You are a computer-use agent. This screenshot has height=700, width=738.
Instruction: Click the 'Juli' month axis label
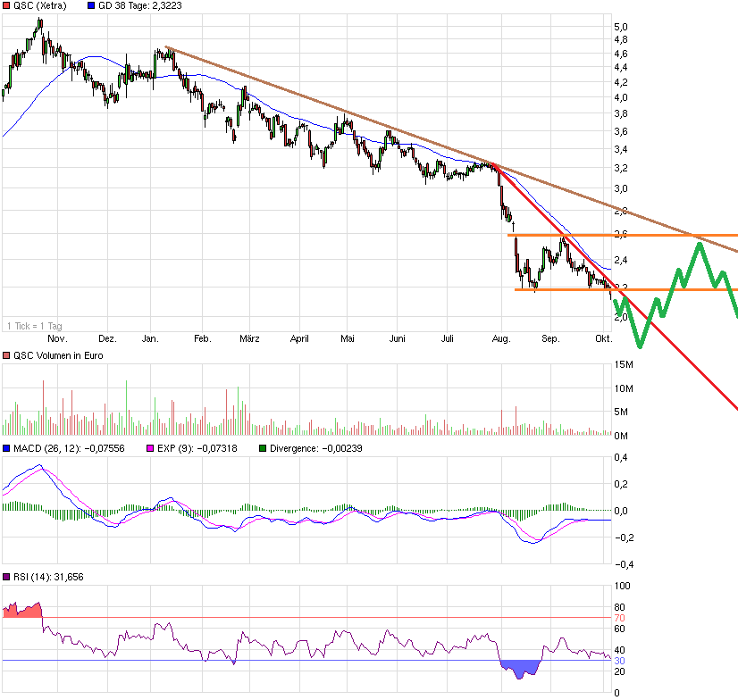[447, 338]
